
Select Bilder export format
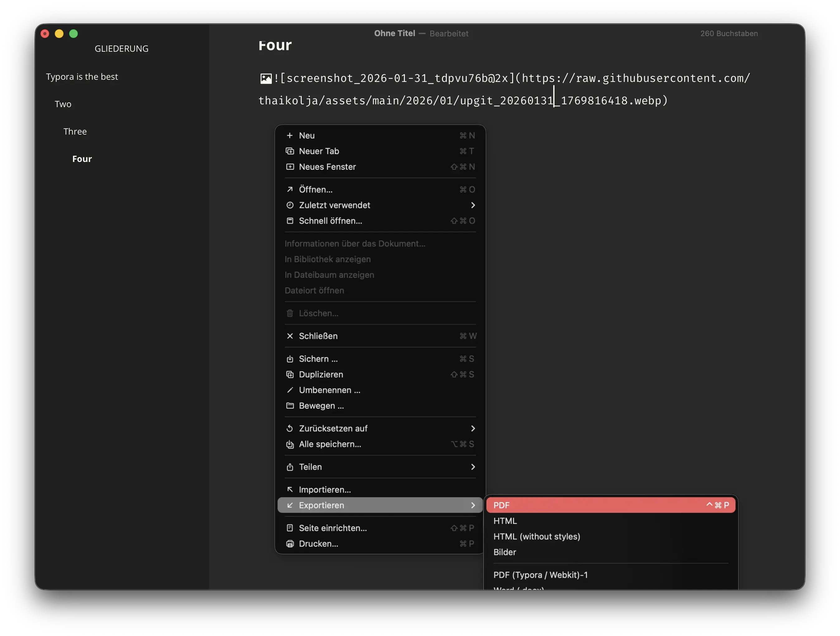[504, 552]
